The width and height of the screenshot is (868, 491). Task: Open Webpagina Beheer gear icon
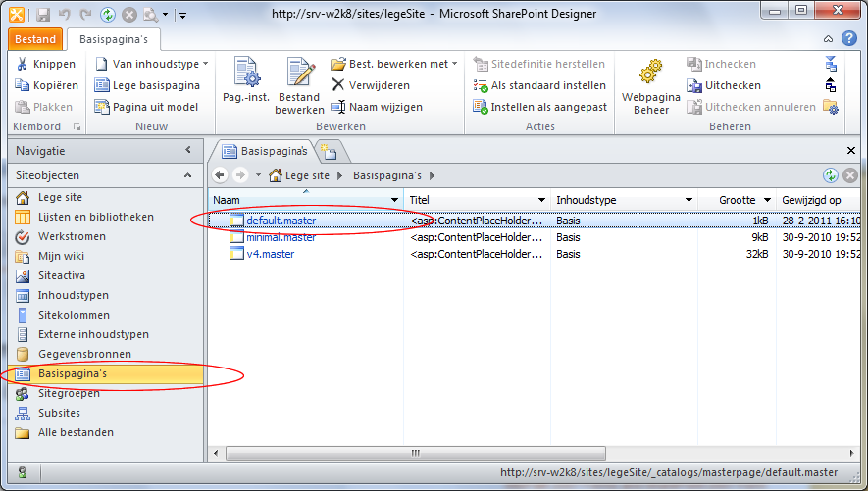coord(651,71)
